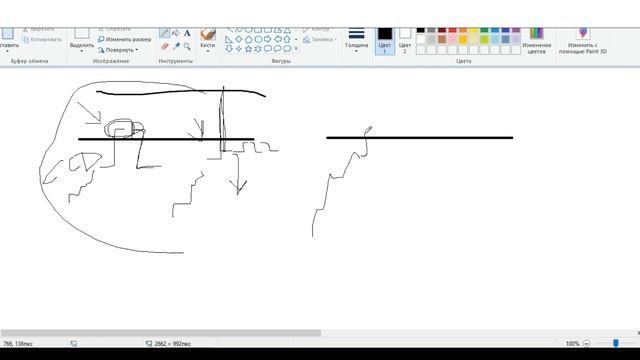Select the Pencil tool
640x360 pixels.
point(164,33)
